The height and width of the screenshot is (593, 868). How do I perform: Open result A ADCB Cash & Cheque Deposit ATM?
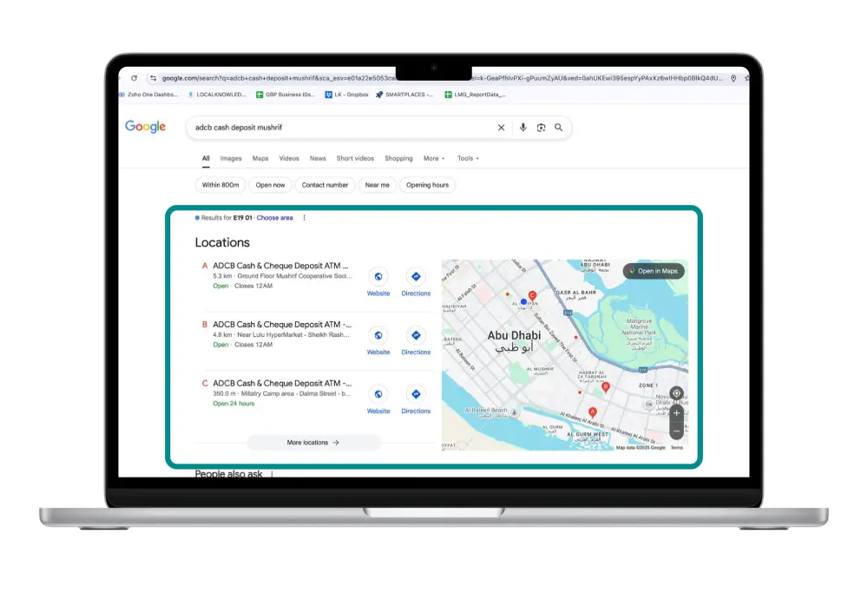(280, 266)
